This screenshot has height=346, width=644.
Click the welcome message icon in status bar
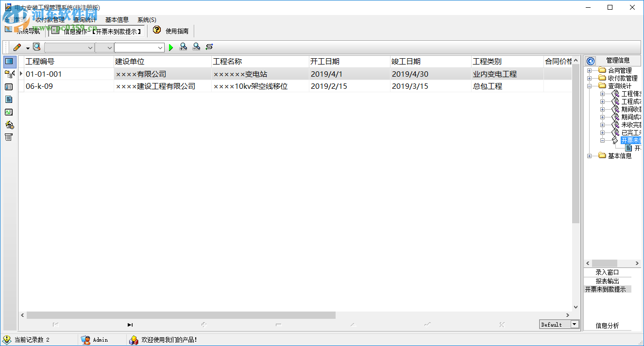point(134,340)
